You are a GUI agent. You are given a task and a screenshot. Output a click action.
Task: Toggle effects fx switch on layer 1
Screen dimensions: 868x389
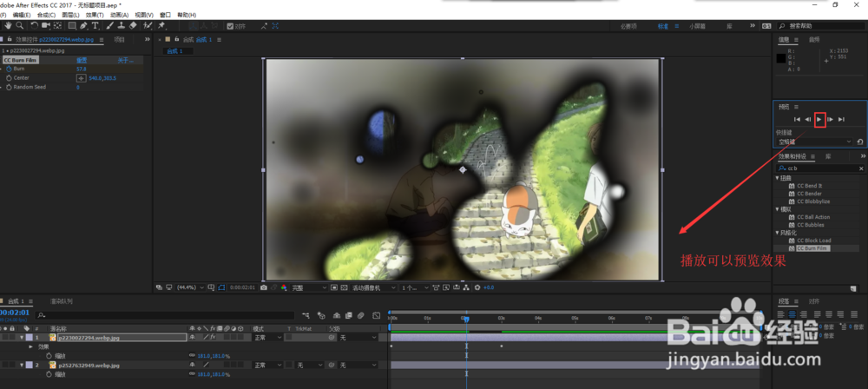point(214,337)
